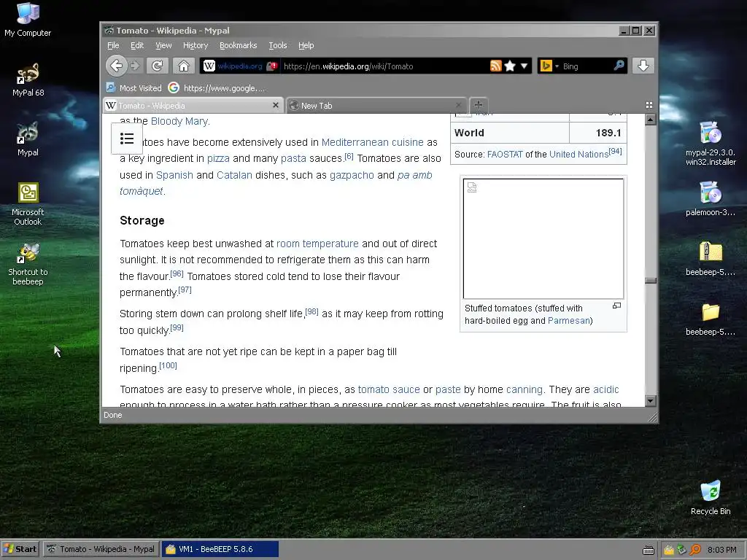
Task: Click the 8:03 PM system clock
Action: tap(721, 550)
